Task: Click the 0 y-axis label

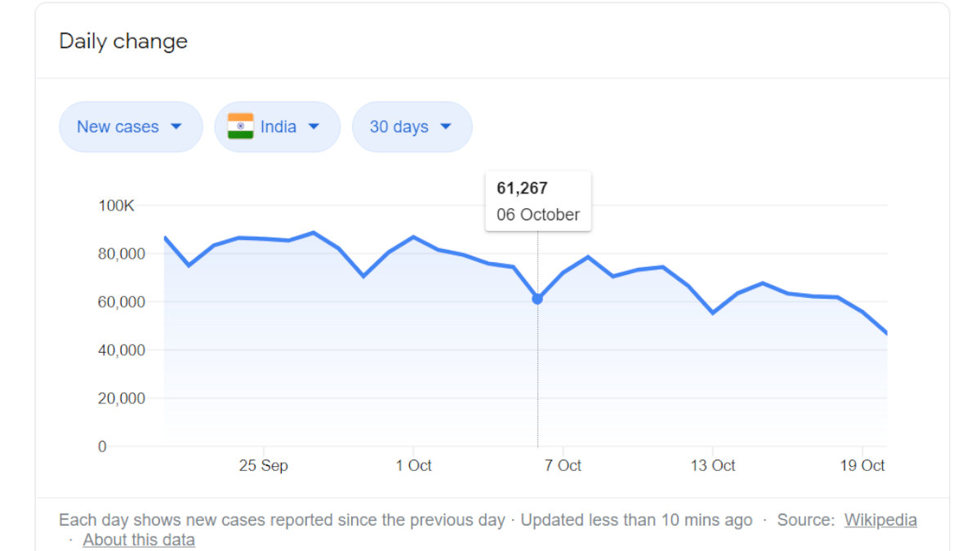Action: click(x=102, y=447)
